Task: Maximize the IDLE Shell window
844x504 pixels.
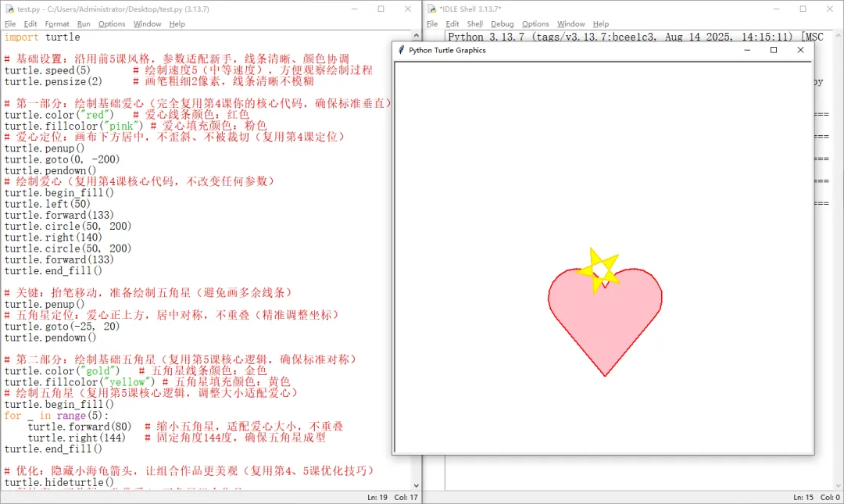Action: (803, 9)
